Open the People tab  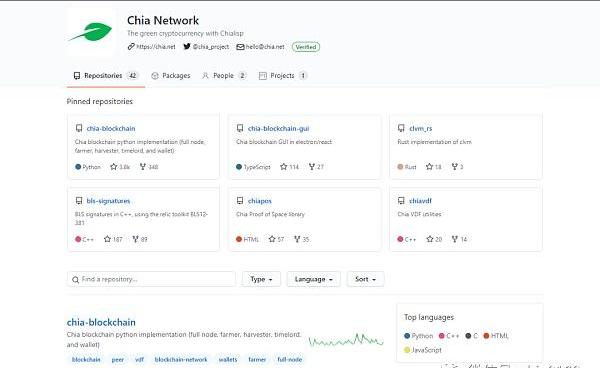224,76
